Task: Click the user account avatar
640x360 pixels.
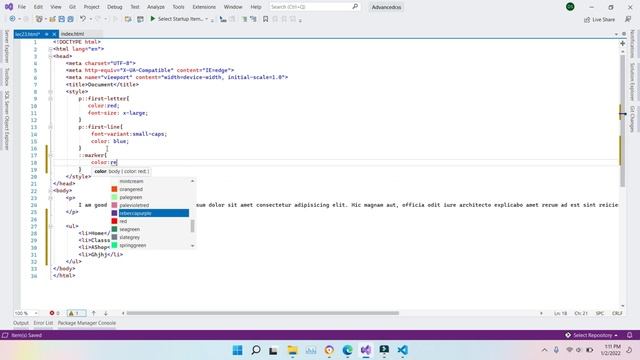Action: pyautogui.click(x=570, y=7)
